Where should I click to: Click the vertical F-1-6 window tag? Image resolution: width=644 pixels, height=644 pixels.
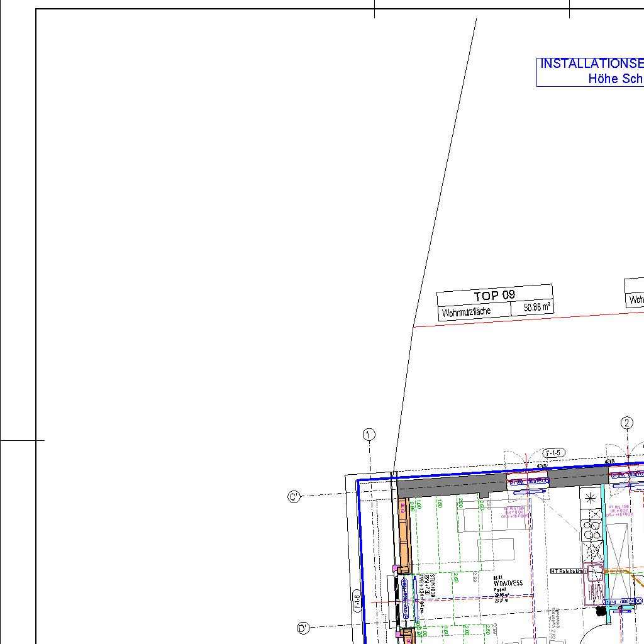pos(356,602)
